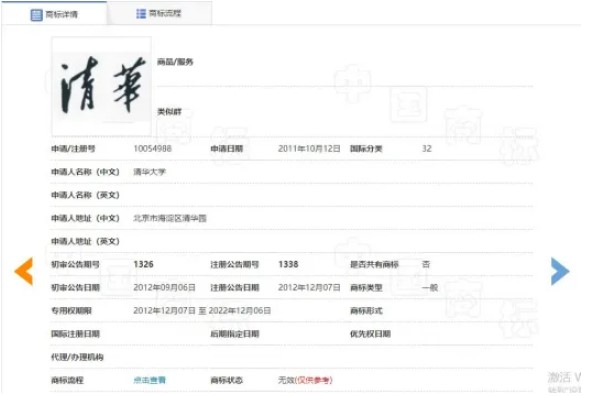Switch to the 商标流程 tab

[x=159, y=14]
